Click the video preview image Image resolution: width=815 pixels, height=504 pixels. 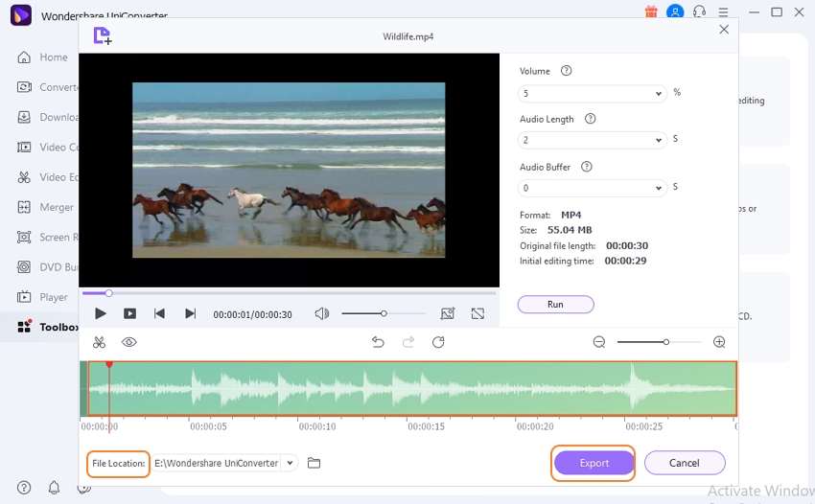pos(289,170)
